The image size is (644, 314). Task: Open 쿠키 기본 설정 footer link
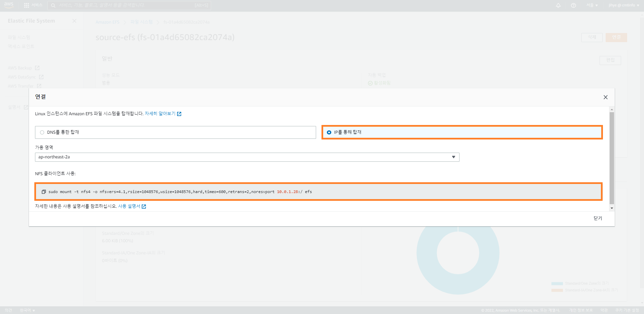click(627, 310)
